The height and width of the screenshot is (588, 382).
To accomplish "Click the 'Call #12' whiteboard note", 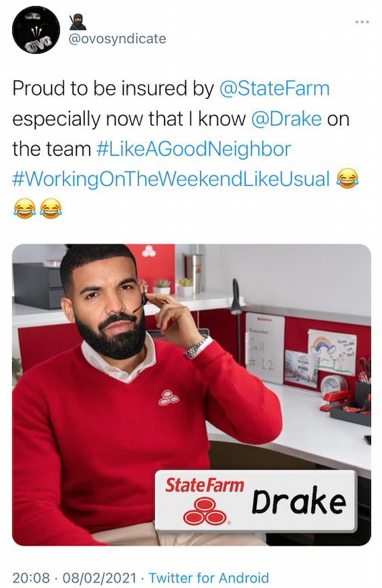I will pos(264,347).
